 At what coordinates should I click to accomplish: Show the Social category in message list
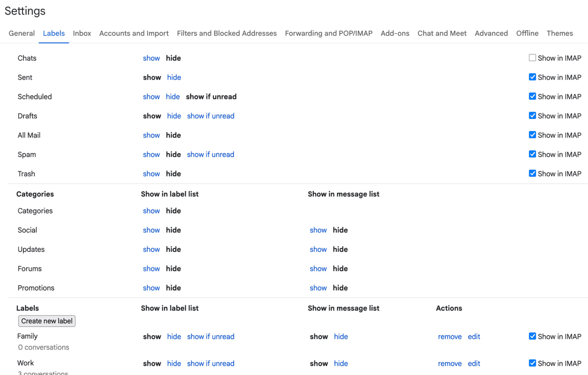coord(318,230)
